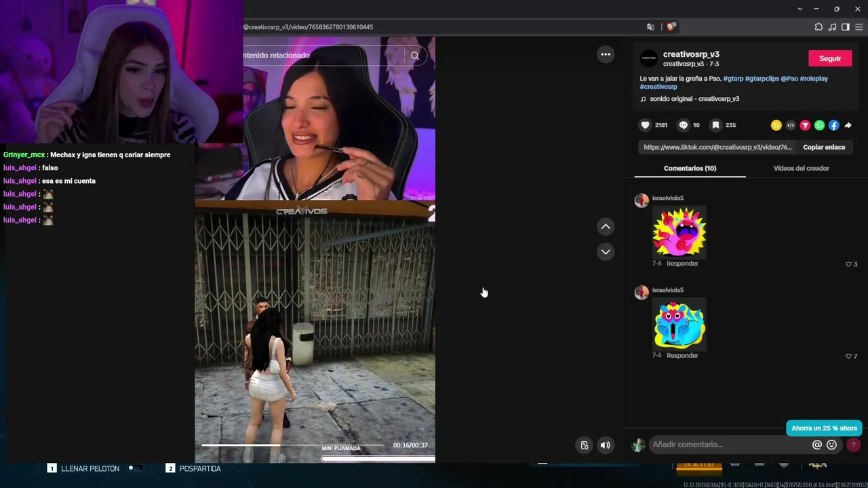This screenshot has height=488, width=868.
Task: Switch to the Comentarios (10) tab
Action: point(690,168)
